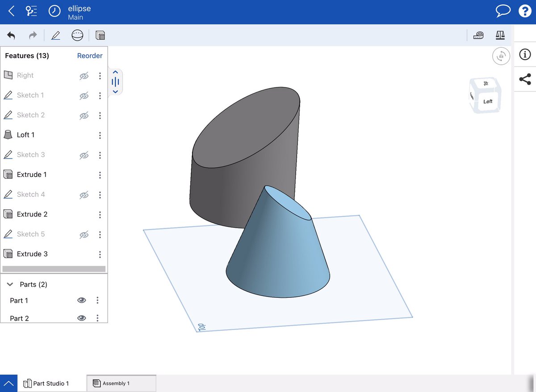Select the Extrude 3 feature
The height and width of the screenshot is (392, 536).
32,254
